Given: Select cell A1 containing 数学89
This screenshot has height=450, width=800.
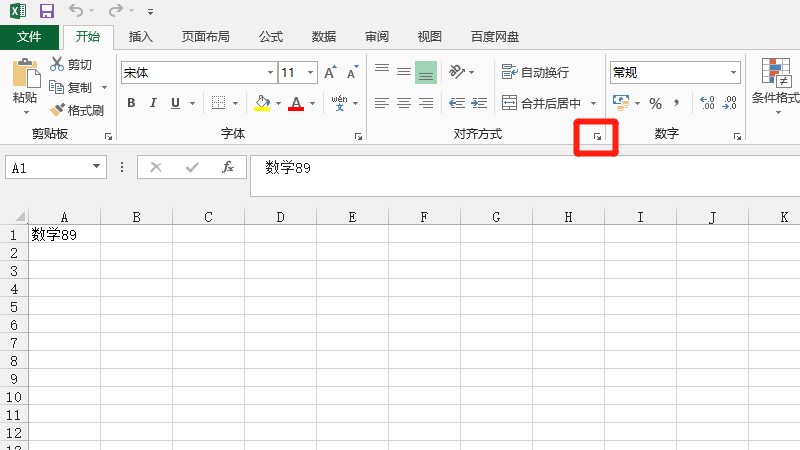Looking at the screenshot, I should point(64,234).
